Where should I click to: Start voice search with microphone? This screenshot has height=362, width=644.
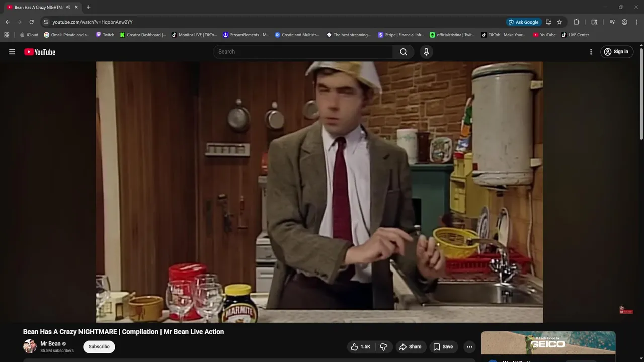click(x=426, y=52)
